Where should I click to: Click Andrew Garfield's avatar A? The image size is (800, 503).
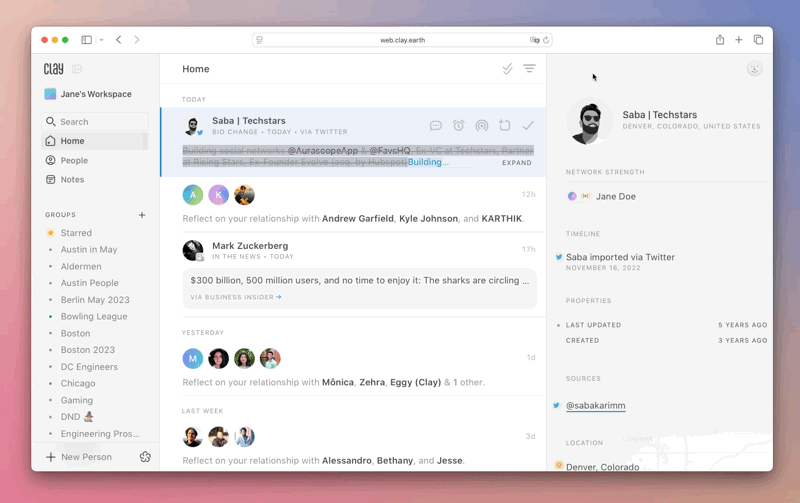coord(193,195)
